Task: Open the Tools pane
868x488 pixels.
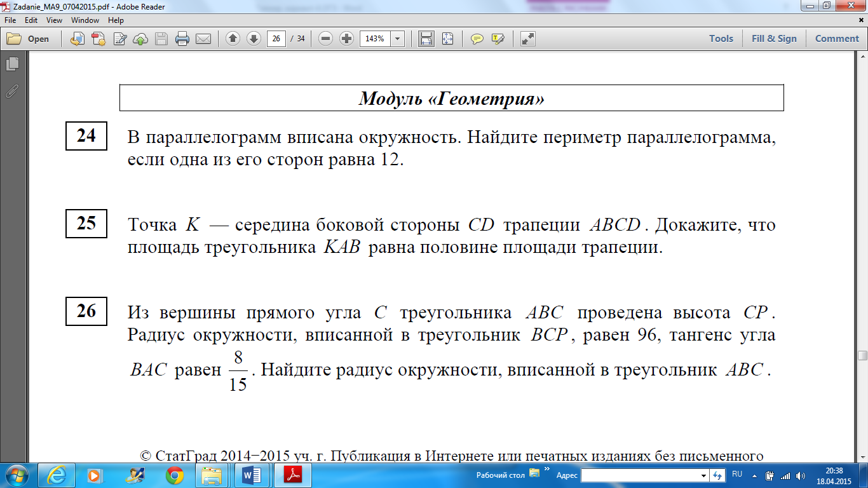Action: [x=721, y=39]
